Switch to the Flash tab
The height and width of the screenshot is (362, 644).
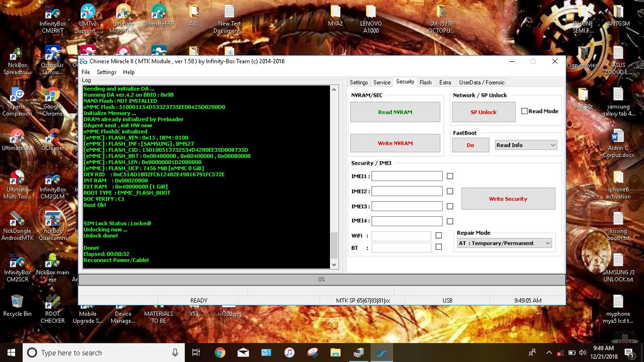pos(426,82)
